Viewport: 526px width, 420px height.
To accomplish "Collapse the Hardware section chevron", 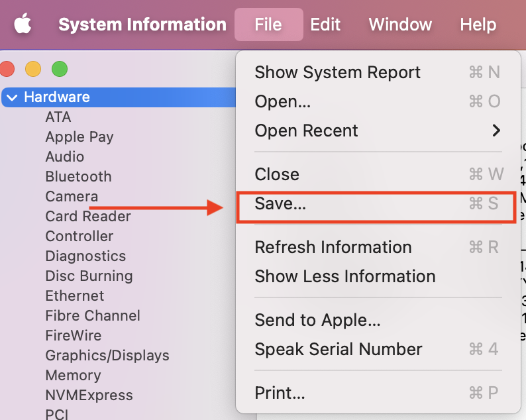I will pyautogui.click(x=12, y=97).
